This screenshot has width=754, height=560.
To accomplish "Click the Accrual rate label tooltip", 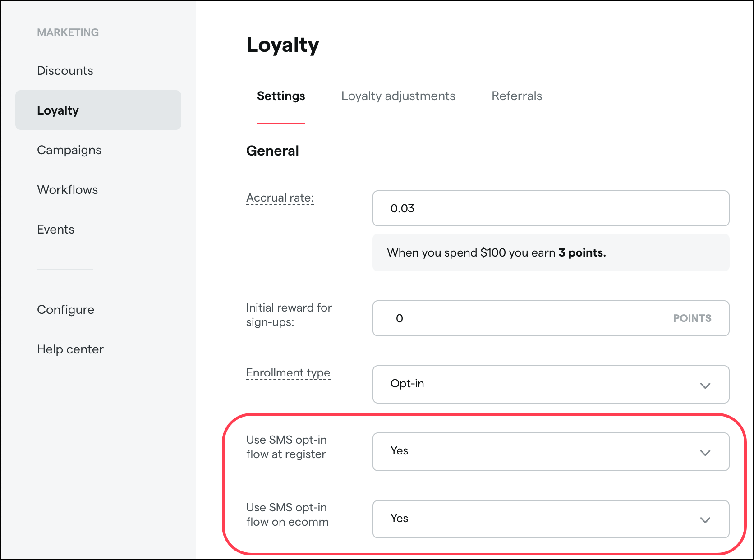I will coord(280,198).
